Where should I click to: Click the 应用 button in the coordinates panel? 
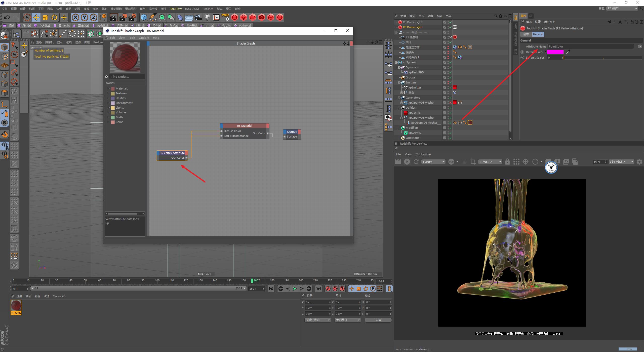(x=378, y=320)
